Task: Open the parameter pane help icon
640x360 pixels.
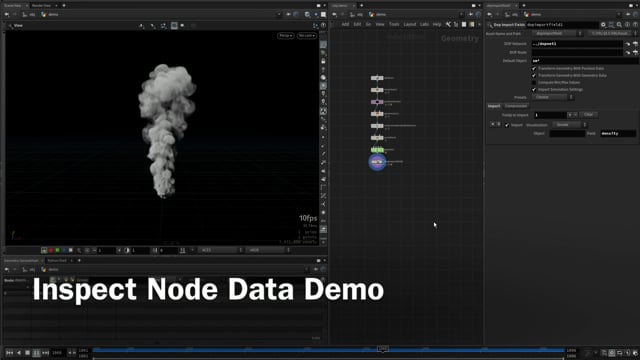Action: point(635,25)
